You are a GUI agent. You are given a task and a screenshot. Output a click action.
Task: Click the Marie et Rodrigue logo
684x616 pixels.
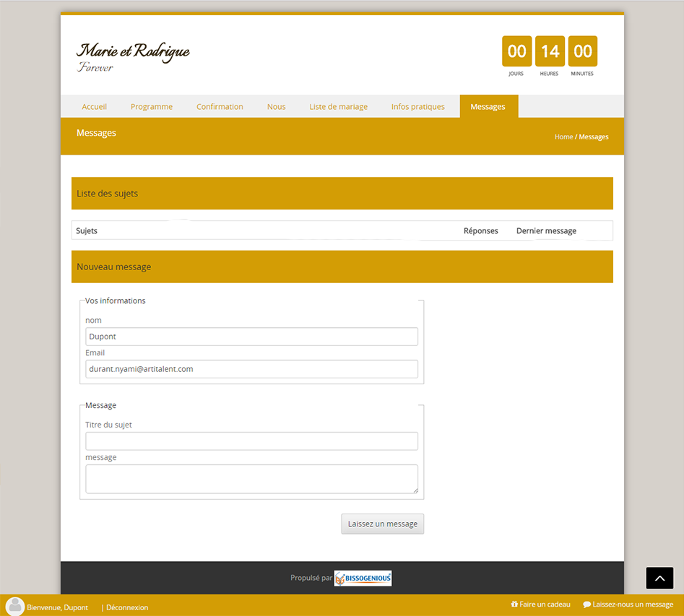tap(133, 57)
